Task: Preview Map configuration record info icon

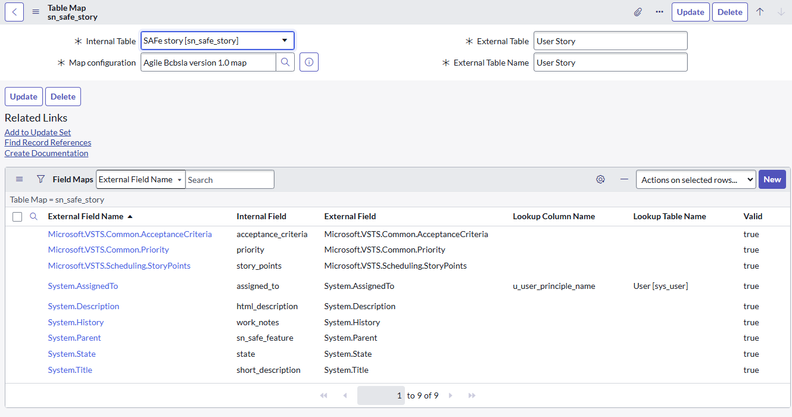Action: click(x=309, y=62)
